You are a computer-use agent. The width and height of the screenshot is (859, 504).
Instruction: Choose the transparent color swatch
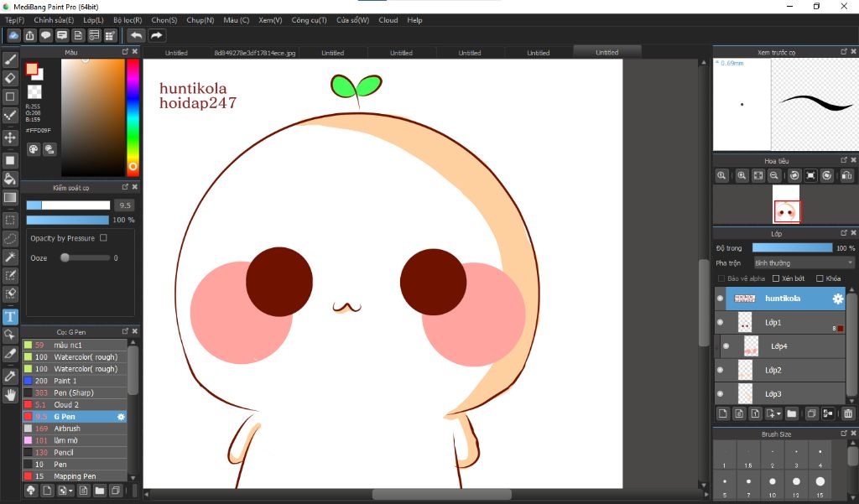pos(34,91)
